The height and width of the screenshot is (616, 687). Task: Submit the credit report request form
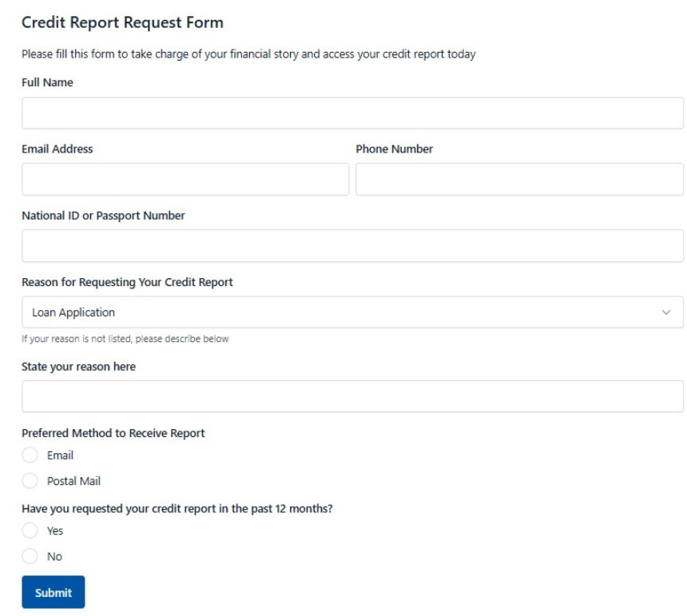point(53,592)
